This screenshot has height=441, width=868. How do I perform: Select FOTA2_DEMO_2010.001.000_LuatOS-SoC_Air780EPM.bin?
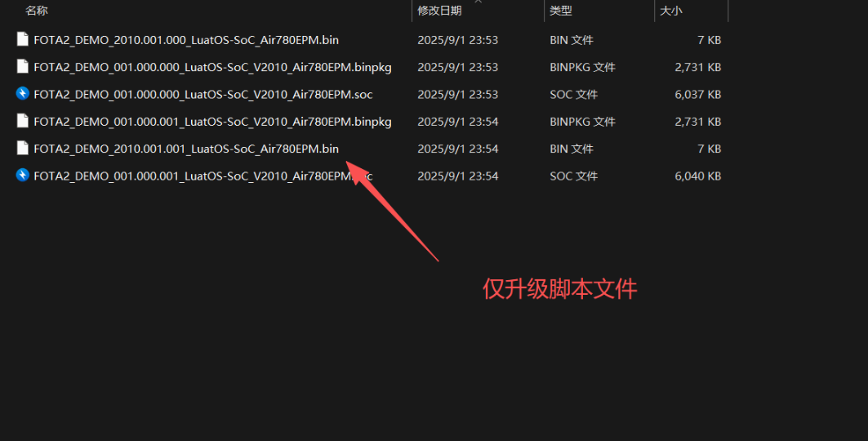click(x=186, y=40)
